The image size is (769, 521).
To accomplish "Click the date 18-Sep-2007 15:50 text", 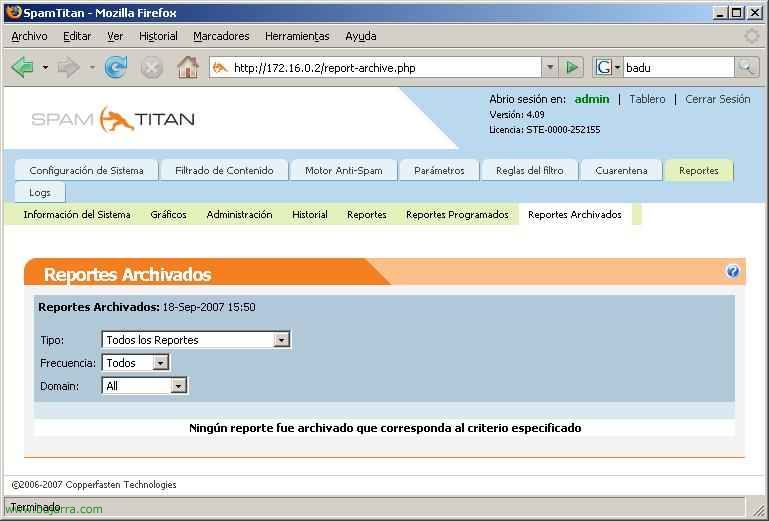I will (209, 307).
